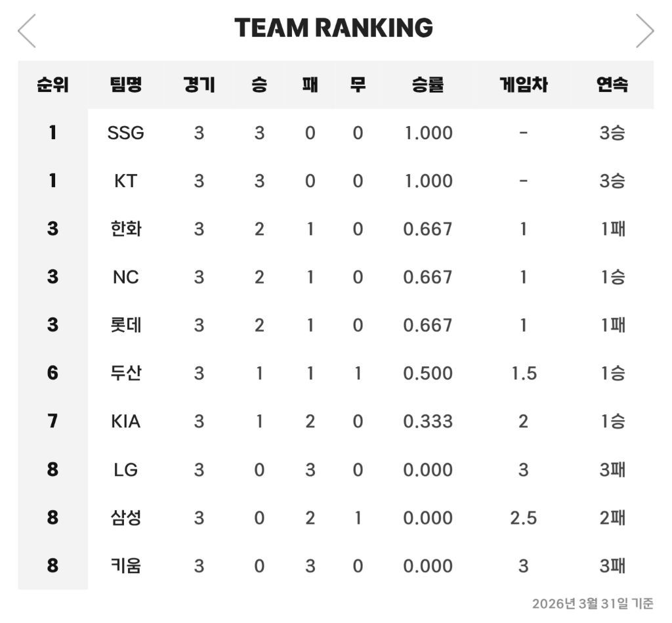Click the TEAM RANKING title
The width and height of the screenshot is (672, 623).
pos(333,28)
